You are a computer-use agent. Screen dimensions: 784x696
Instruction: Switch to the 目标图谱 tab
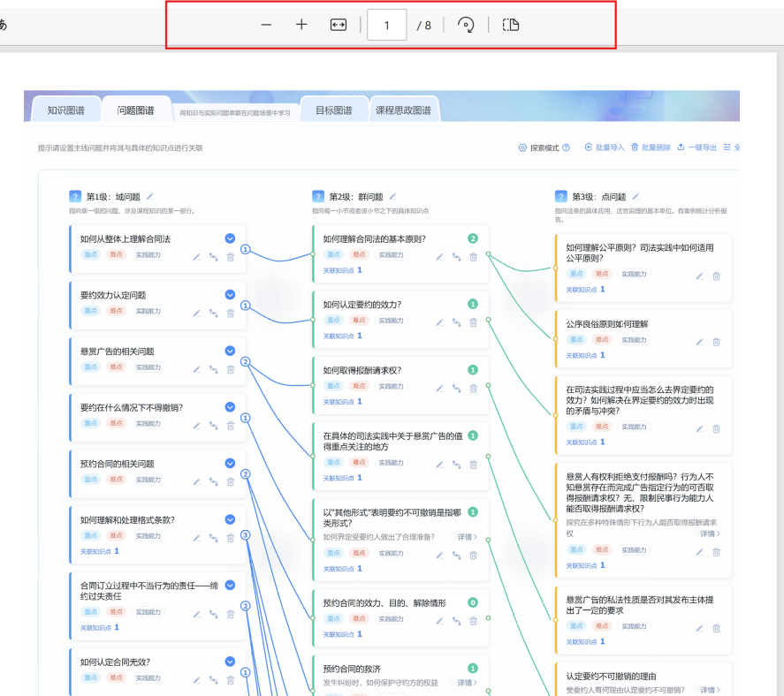[x=333, y=110]
